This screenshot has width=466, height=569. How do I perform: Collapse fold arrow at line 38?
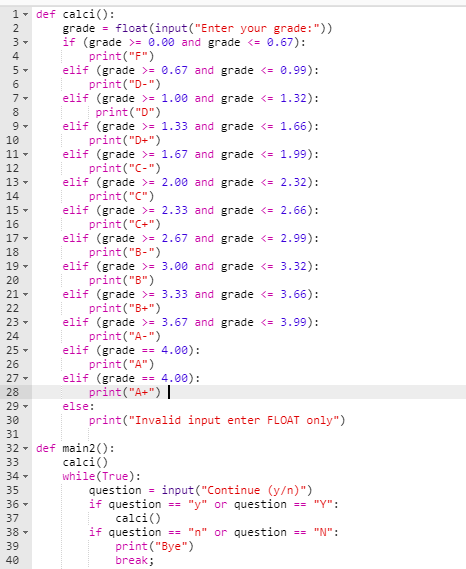25,532
